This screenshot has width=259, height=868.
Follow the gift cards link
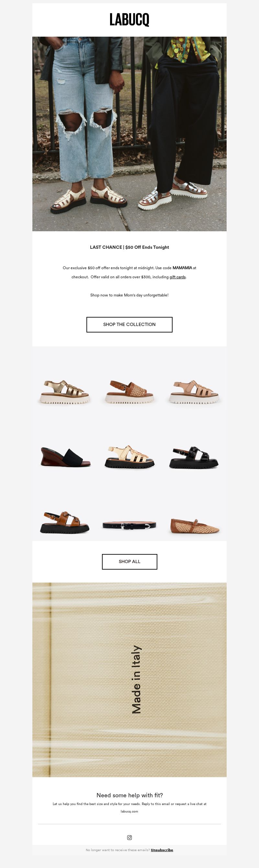click(x=178, y=277)
